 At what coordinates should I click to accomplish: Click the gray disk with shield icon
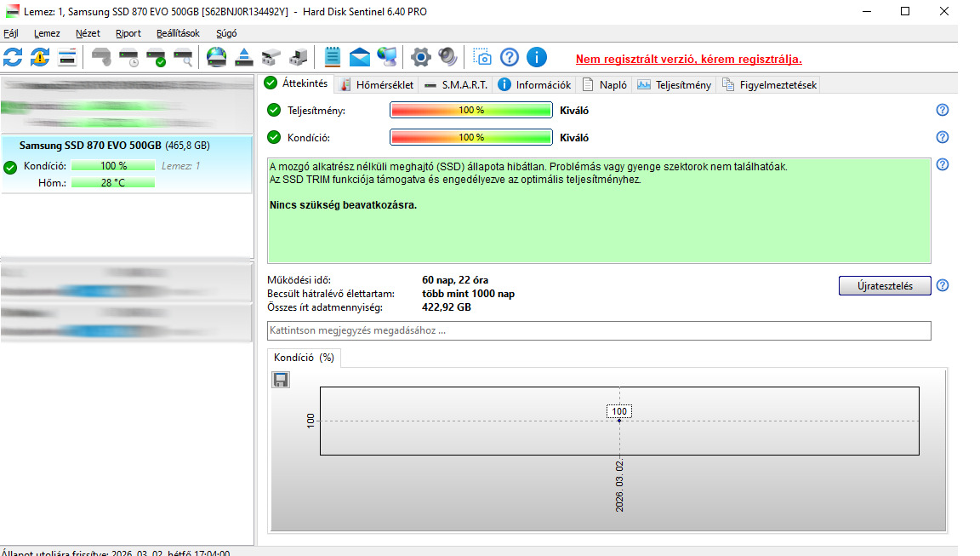point(101,58)
